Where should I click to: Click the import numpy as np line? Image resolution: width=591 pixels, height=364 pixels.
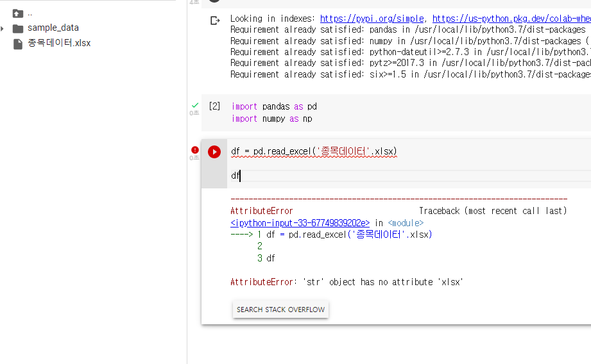pos(271,119)
